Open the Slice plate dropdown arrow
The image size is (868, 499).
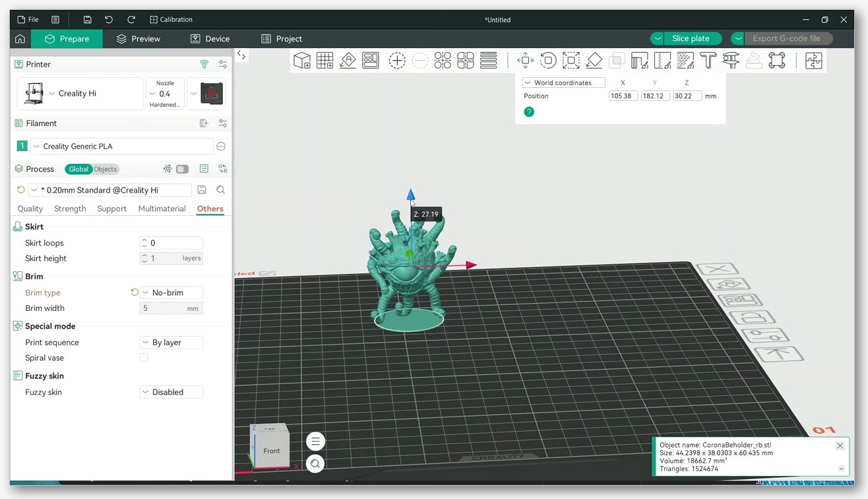tap(658, 39)
